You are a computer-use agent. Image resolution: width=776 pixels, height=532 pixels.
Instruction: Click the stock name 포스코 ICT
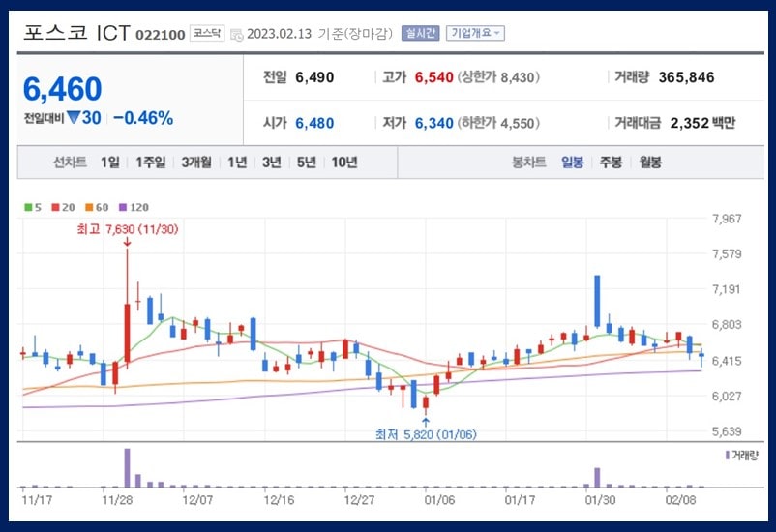tap(76, 33)
